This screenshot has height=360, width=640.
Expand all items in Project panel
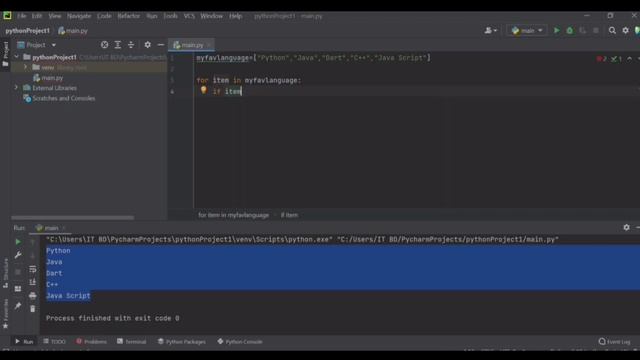[x=118, y=45]
